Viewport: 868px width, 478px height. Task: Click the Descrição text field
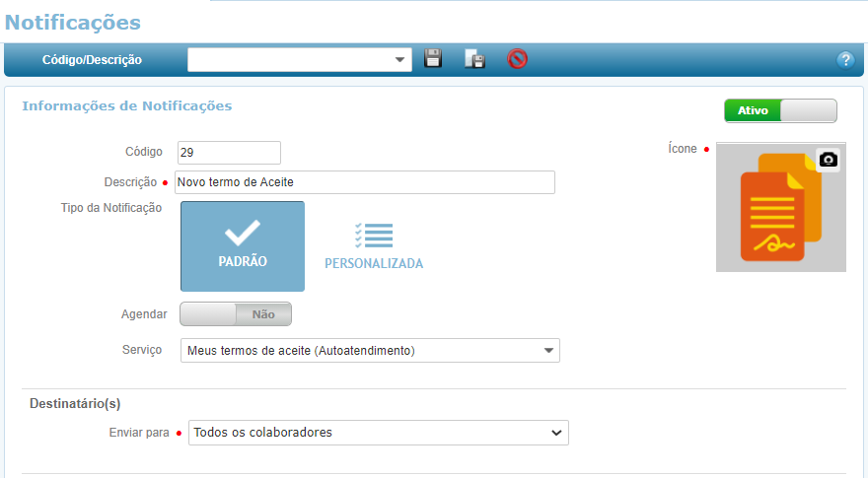pos(364,182)
